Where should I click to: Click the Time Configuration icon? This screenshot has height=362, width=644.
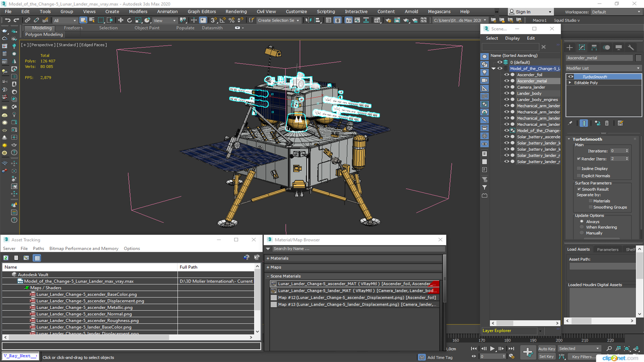tap(511, 356)
